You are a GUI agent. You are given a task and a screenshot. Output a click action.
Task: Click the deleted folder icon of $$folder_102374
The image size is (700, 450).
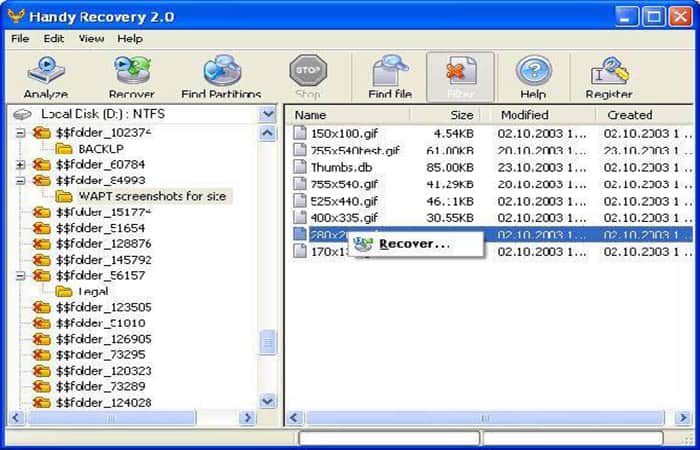pos(42,133)
